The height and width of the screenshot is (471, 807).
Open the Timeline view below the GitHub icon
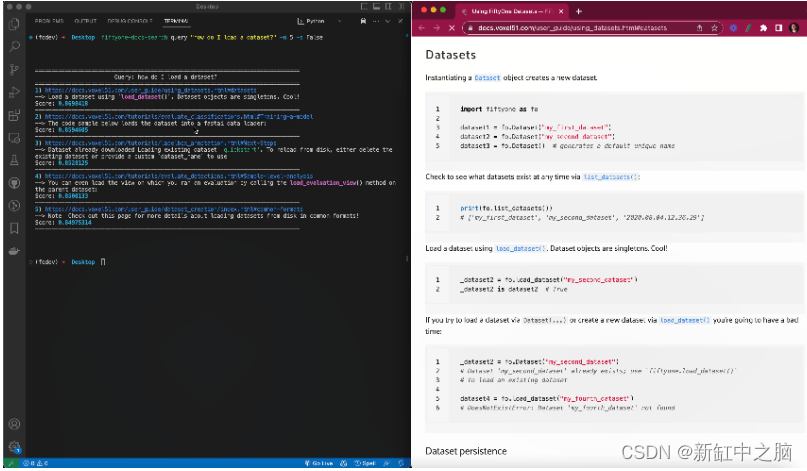(14, 206)
